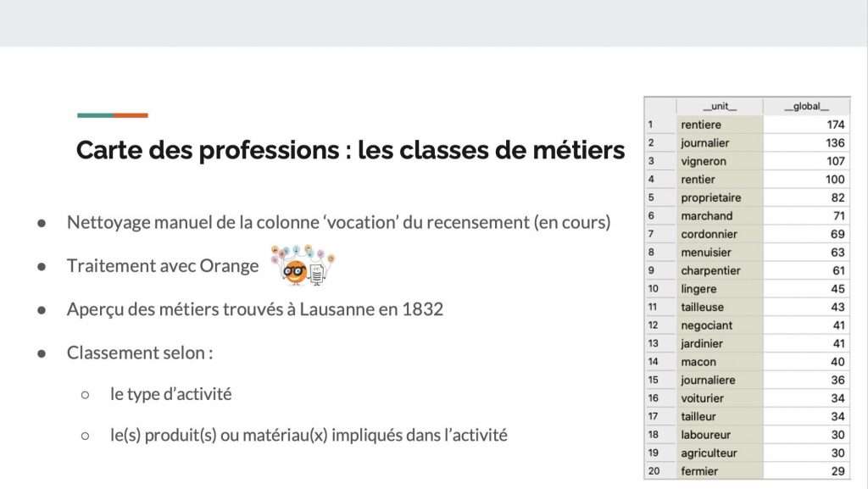This screenshot has width=868, height=489.
Task: Click the row number 16 header cell
Action: [654, 398]
